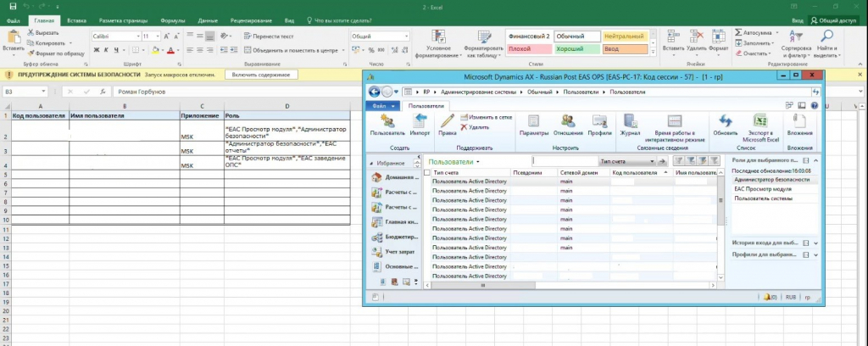
Task: Click the Вход sign-in link in Excel
Action: click(x=797, y=20)
